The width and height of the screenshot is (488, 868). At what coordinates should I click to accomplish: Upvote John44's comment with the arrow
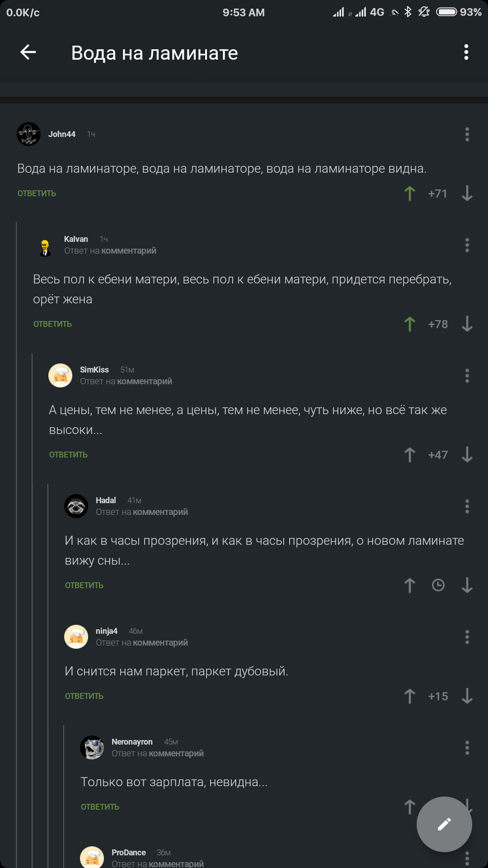coord(409,193)
